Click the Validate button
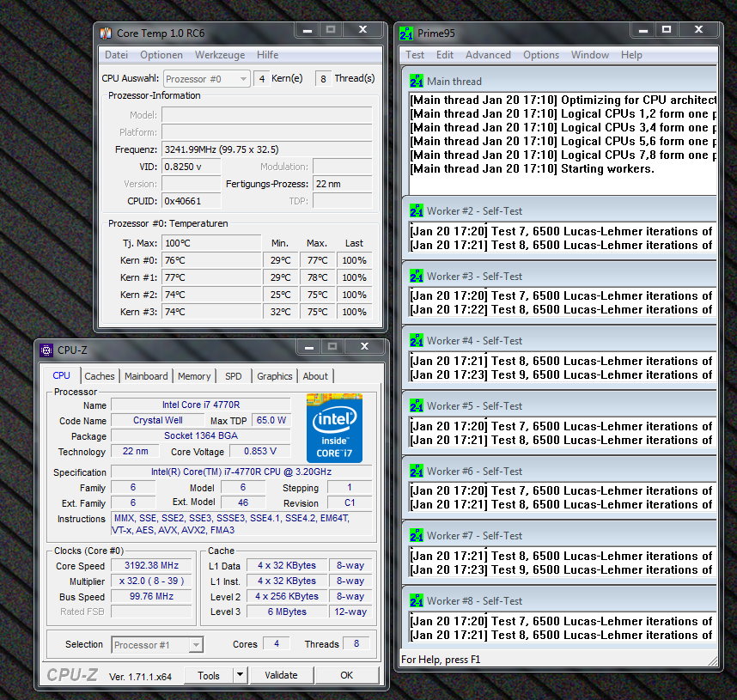737x700 pixels. [281, 675]
